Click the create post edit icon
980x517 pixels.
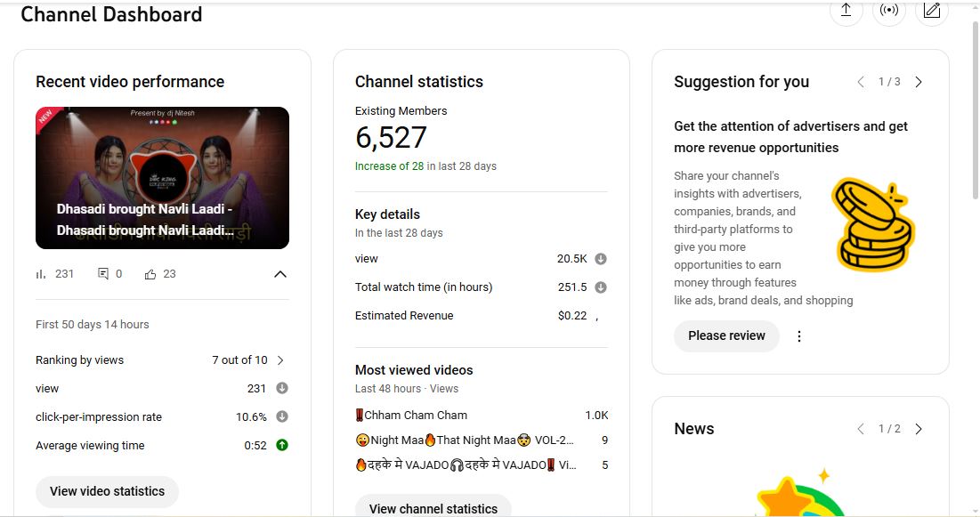pyautogui.click(x=932, y=11)
